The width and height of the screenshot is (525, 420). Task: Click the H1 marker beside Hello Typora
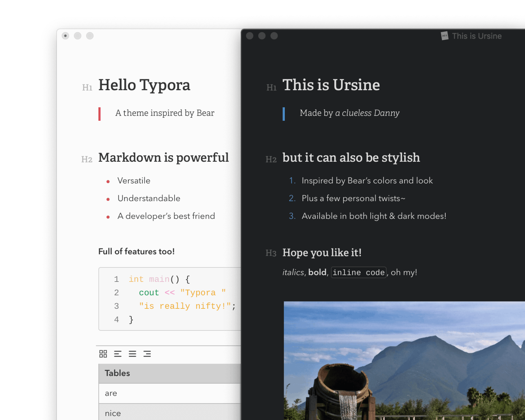(87, 87)
